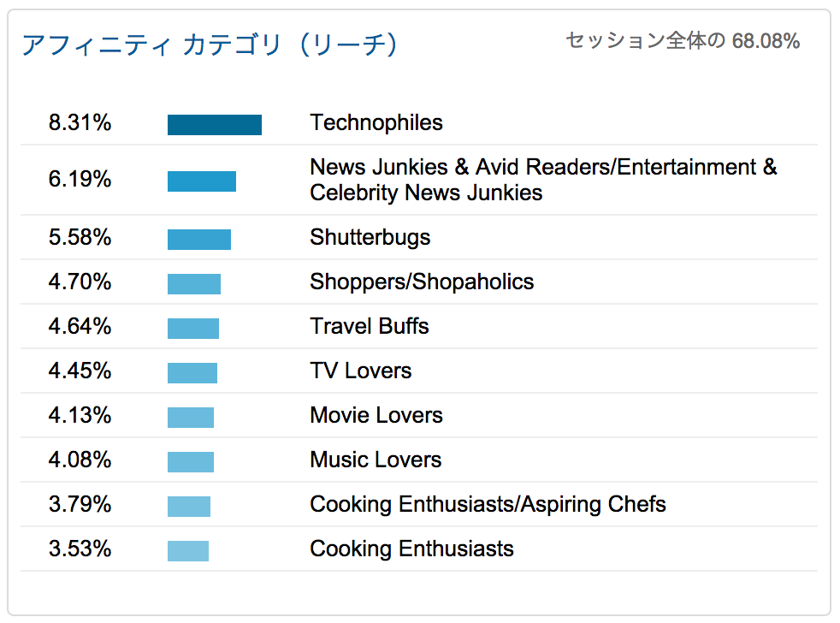This screenshot has height=623, width=840.
Task: Click the セッション全体の 68.08% text
Action: [x=683, y=41]
